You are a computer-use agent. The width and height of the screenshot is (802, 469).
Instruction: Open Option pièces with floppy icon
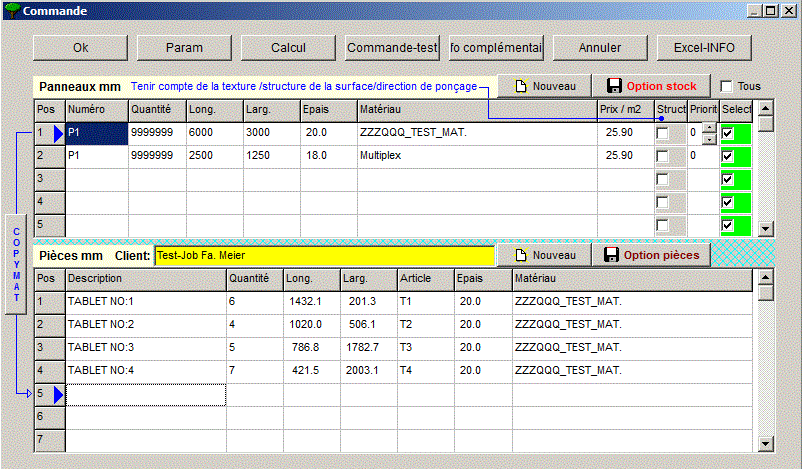(x=651, y=255)
